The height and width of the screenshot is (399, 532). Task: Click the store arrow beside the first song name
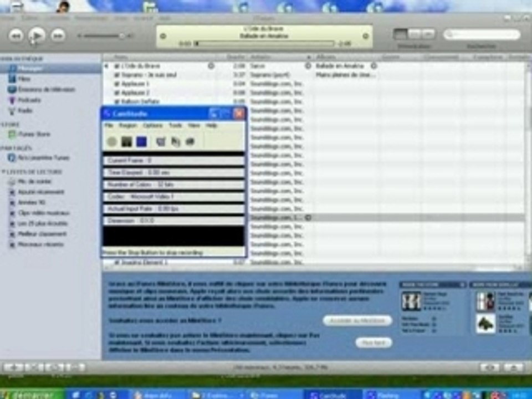(x=211, y=66)
